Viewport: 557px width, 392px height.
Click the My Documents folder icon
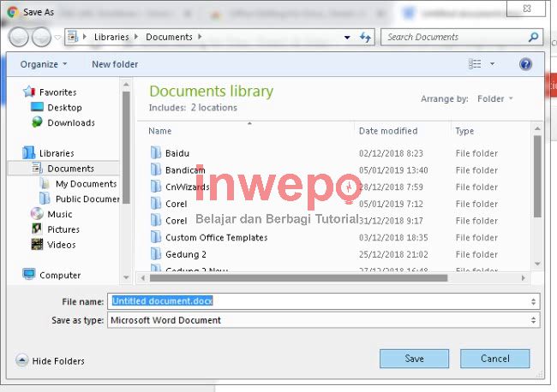pyautogui.click(x=45, y=183)
